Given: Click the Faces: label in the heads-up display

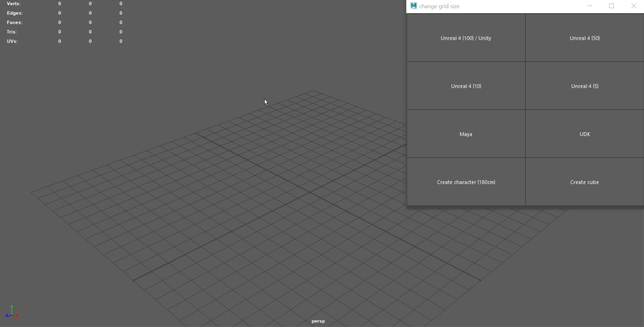Looking at the screenshot, I should 14,22.
